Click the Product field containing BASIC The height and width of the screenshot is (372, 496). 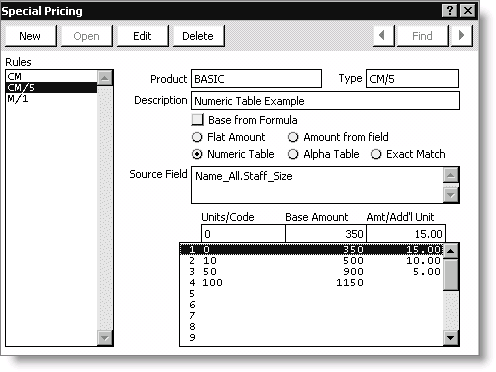pos(256,79)
